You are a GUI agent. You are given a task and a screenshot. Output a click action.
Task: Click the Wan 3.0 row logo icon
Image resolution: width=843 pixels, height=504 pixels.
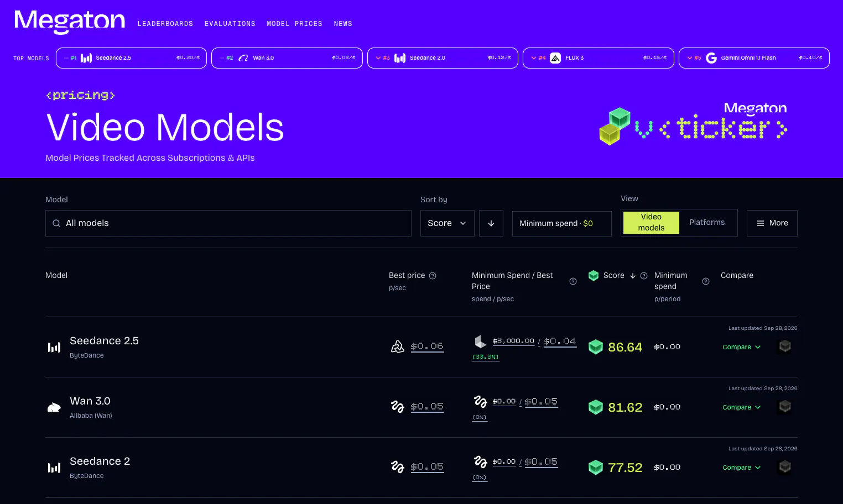(x=54, y=407)
